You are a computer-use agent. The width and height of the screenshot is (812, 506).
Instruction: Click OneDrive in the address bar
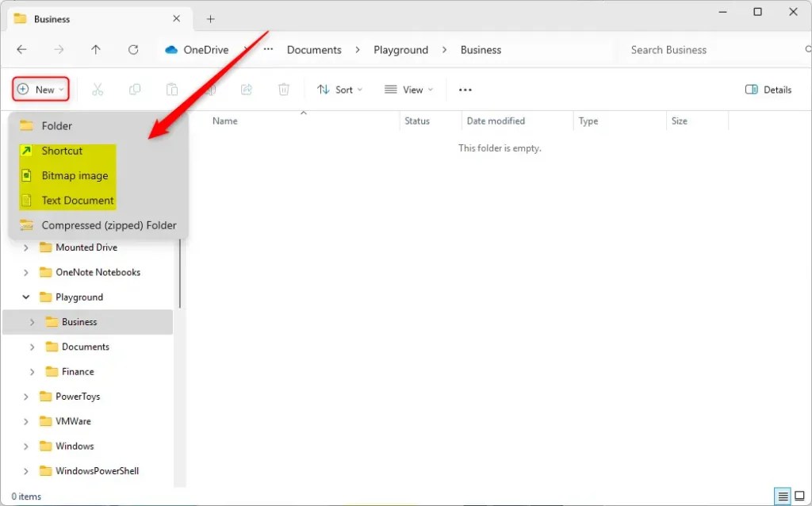pos(206,50)
